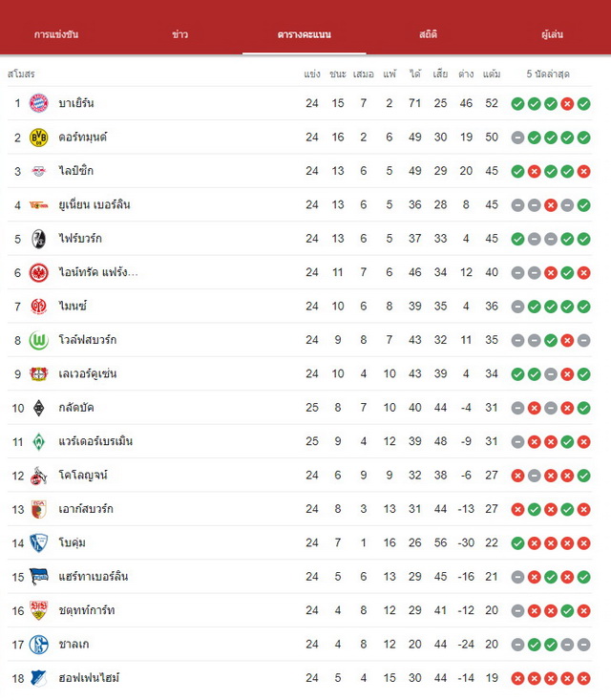
Task: Click the Hoffenheim blue crest
Action: [39, 678]
